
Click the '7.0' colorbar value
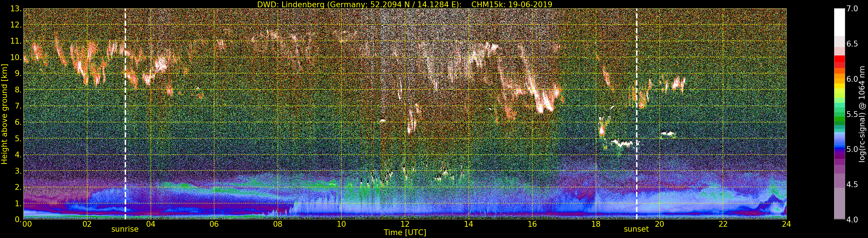[852, 9]
